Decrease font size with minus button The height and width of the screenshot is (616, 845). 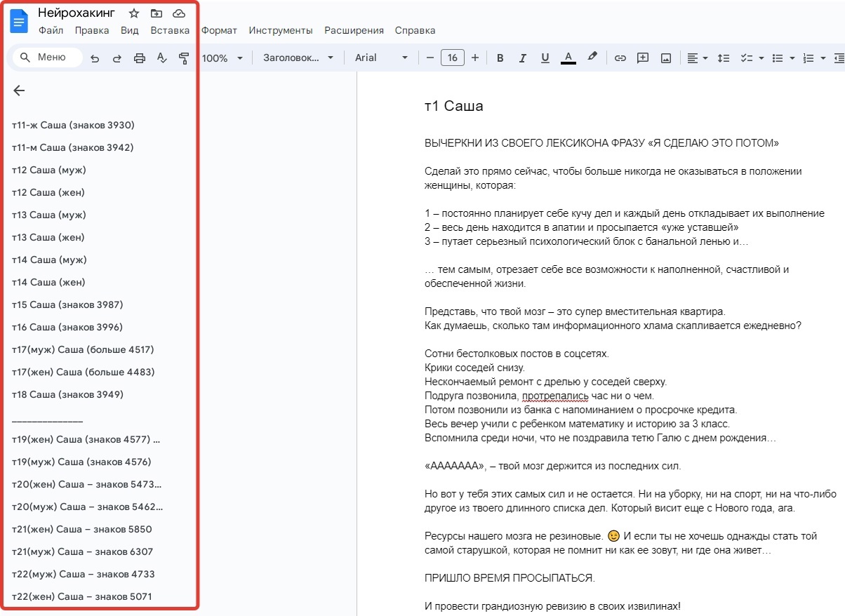point(430,58)
